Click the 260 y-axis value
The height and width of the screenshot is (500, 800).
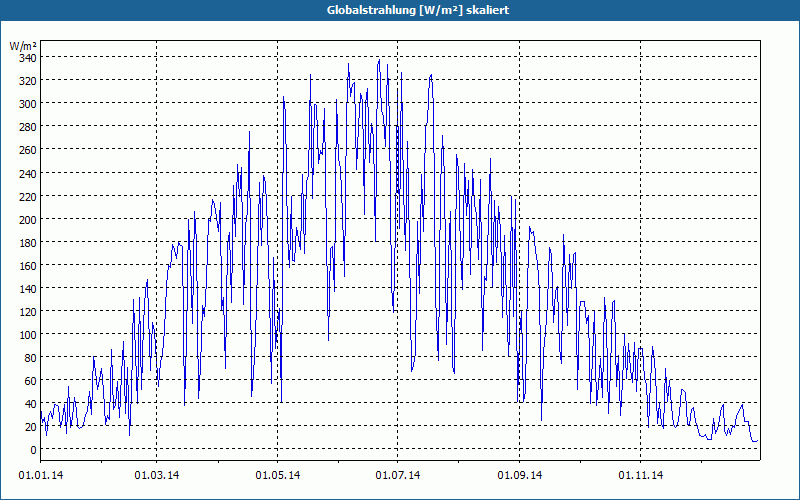point(28,150)
